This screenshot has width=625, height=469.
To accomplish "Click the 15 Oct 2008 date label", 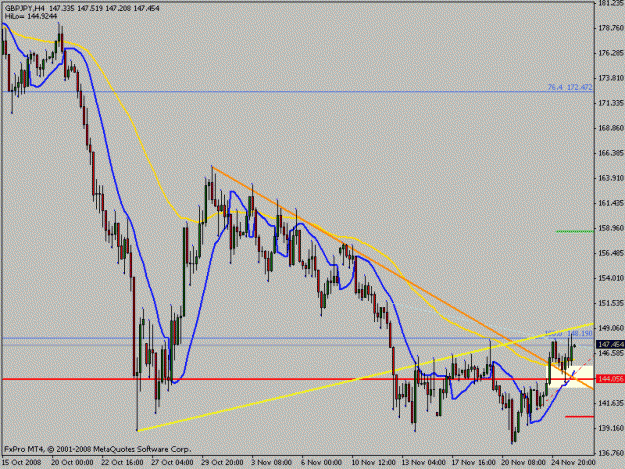I will click(x=21, y=462).
